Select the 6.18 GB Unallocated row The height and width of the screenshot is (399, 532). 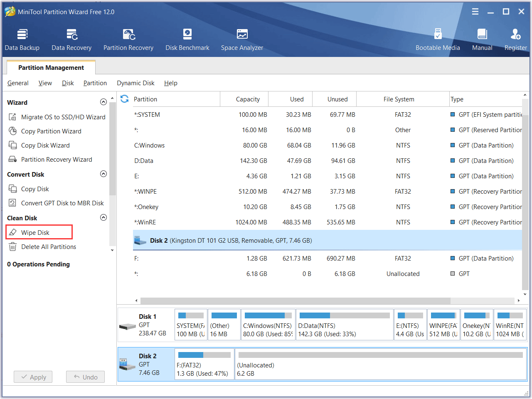coord(327,274)
